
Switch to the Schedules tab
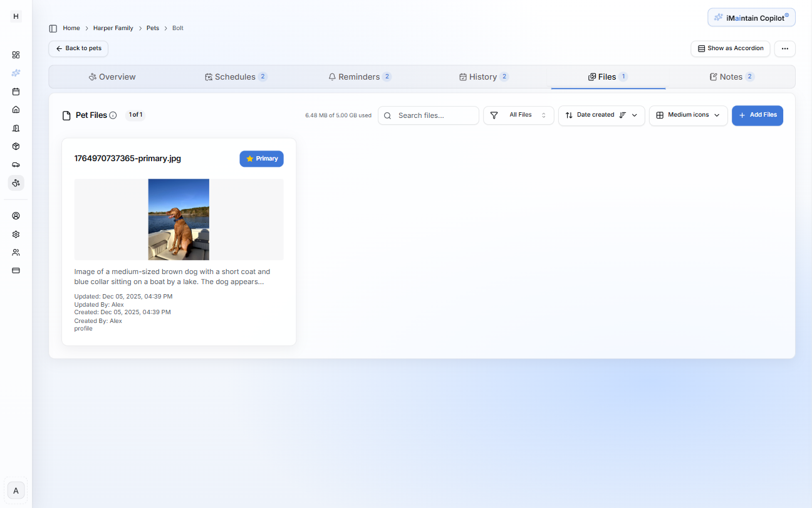coord(236,77)
